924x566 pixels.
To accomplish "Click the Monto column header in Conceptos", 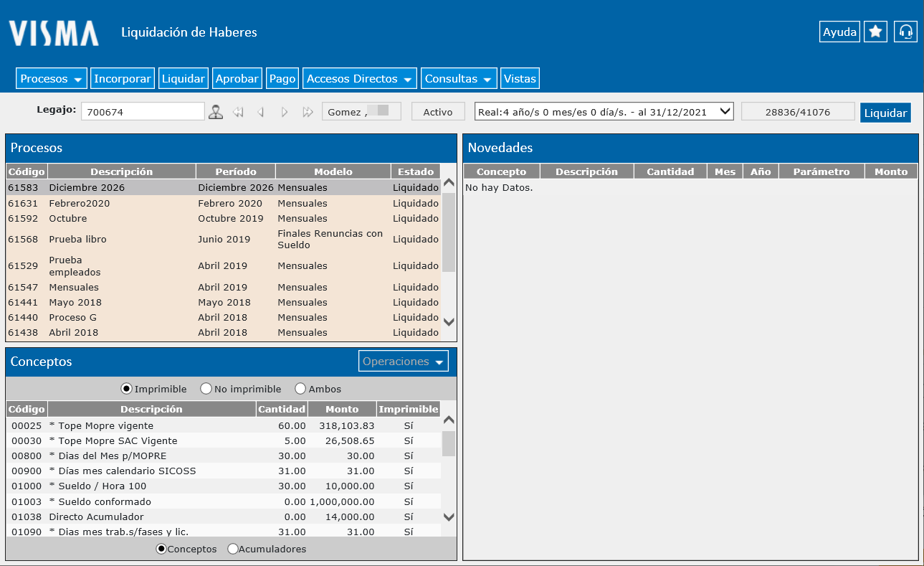I will coord(342,409).
